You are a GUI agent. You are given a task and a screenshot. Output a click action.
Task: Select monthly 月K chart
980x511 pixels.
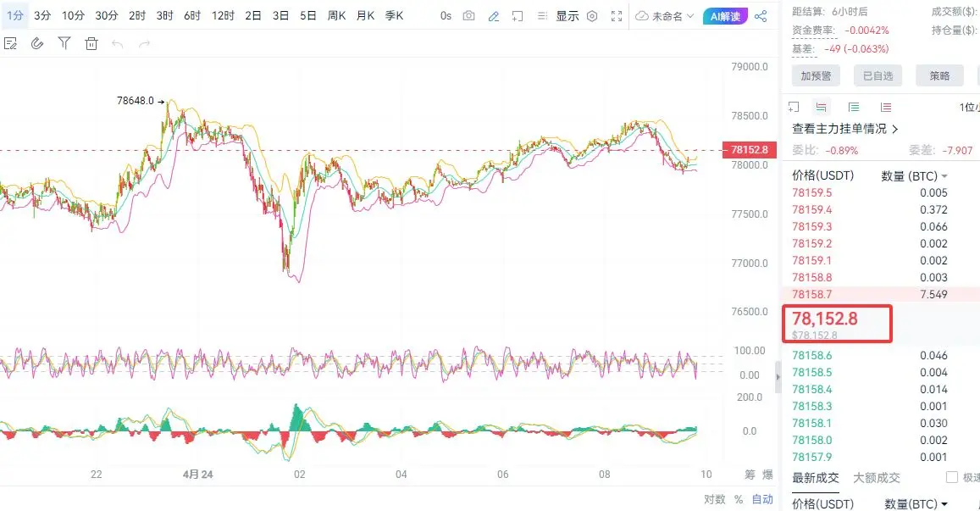pyautogui.click(x=365, y=15)
